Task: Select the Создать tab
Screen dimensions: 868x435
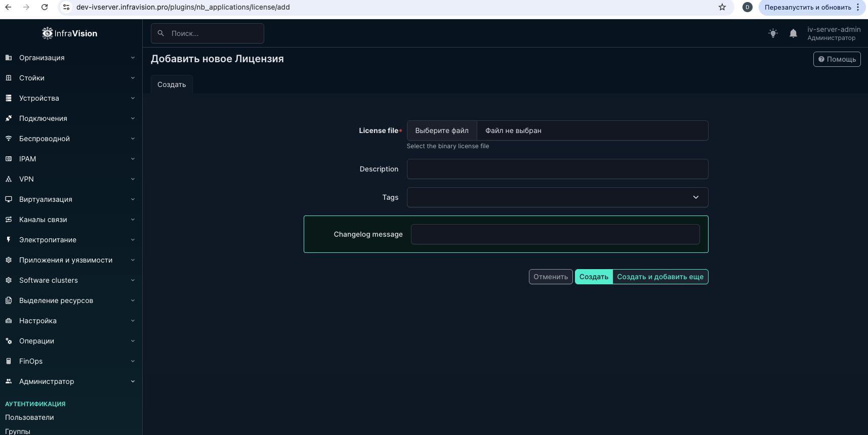Action: (172, 84)
